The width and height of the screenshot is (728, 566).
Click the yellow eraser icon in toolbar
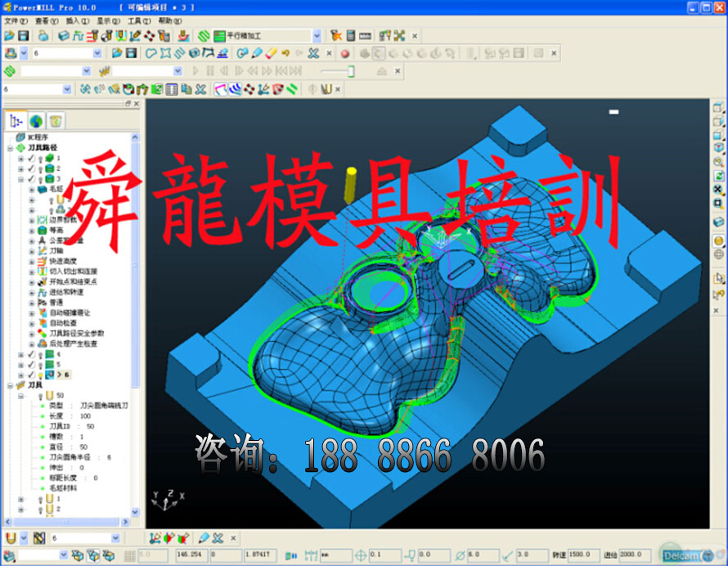pos(272,53)
